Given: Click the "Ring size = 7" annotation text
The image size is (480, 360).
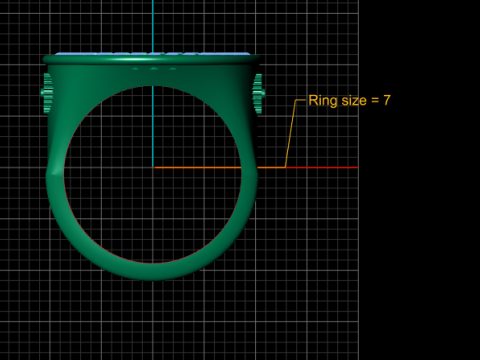Looking at the screenshot, I should pos(349,100).
